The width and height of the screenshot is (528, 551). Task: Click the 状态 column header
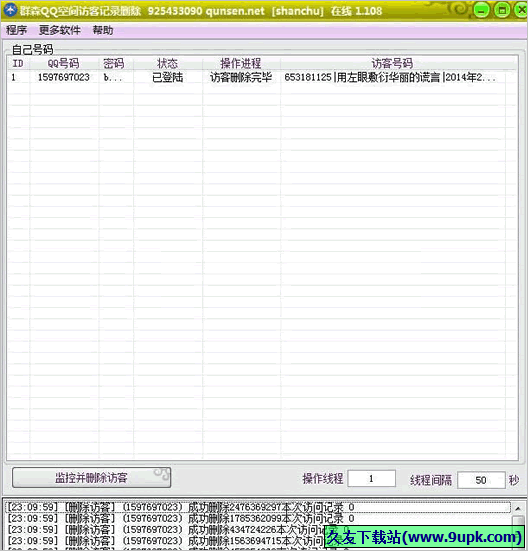168,64
